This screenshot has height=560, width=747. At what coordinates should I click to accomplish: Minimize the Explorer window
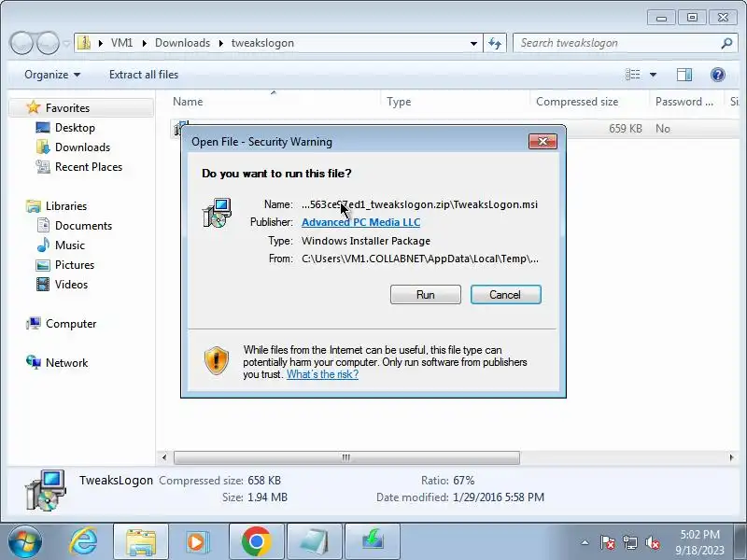coord(661,18)
